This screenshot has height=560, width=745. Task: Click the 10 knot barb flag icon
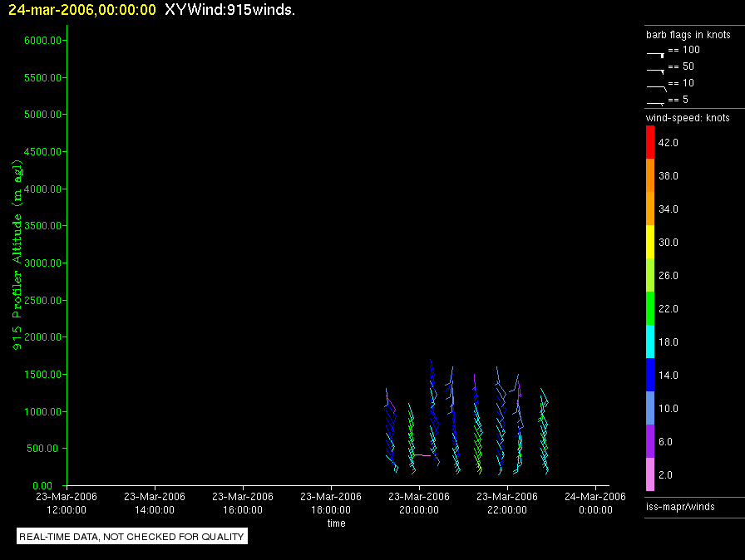click(x=657, y=88)
